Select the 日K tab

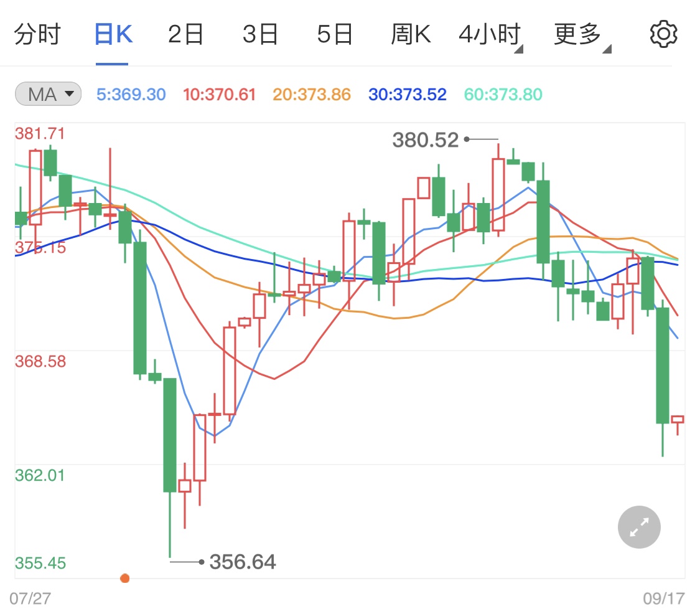(113, 34)
